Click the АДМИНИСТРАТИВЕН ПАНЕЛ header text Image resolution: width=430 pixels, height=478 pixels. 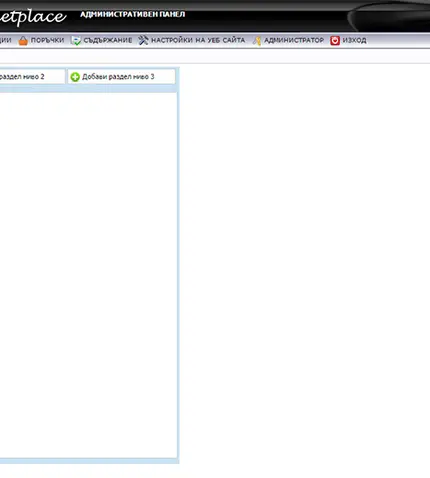[x=132, y=15]
